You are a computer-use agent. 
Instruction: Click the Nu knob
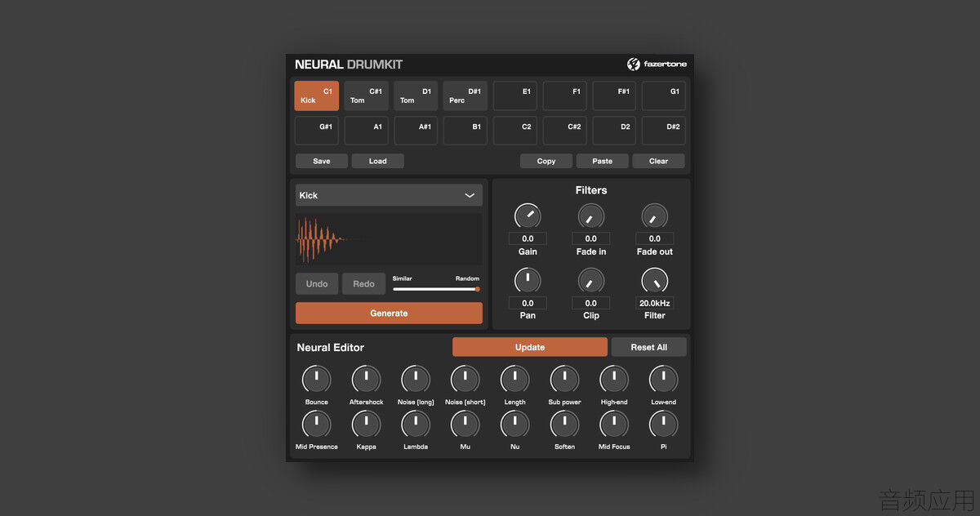coord(515,424)
